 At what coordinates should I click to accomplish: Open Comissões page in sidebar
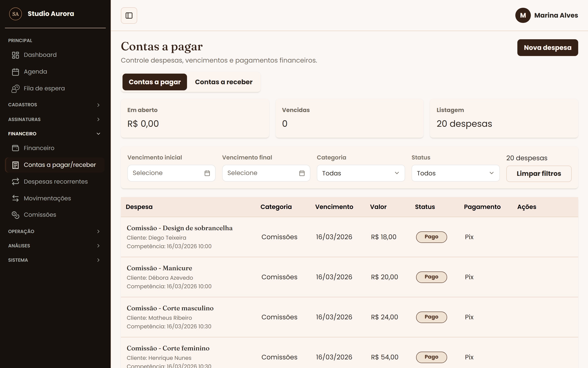tap(55, 215)
